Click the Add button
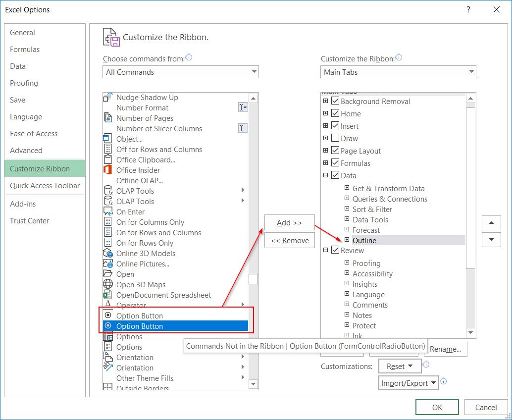 click(x=289, y=222)
